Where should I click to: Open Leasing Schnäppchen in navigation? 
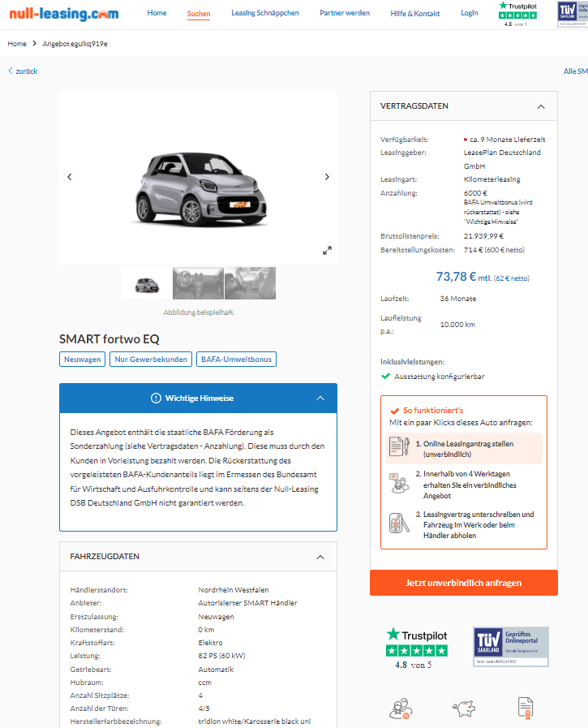265,13
